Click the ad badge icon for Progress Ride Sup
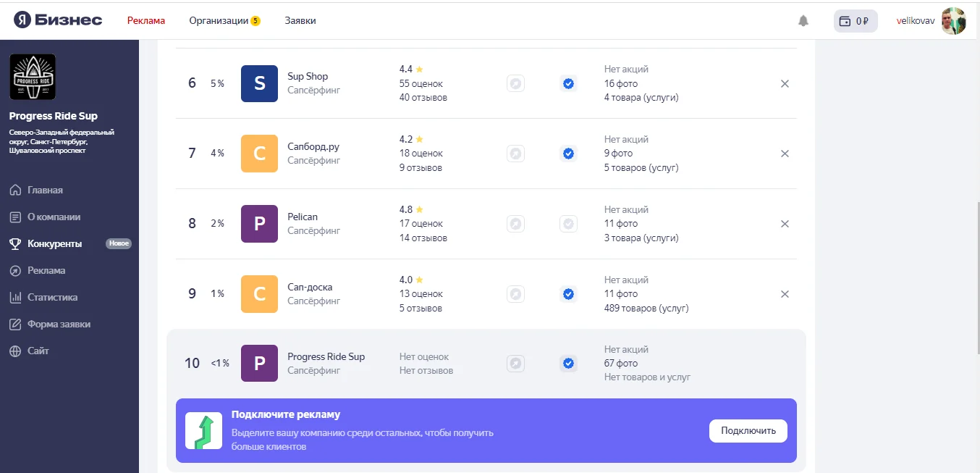 [x=515, y=364]
